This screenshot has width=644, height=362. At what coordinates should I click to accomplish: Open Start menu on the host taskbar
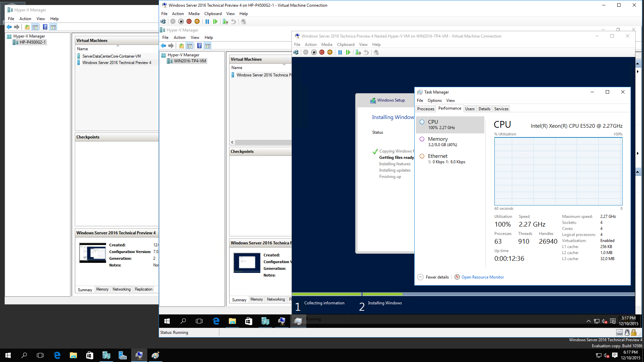click(x=8, y=355)
